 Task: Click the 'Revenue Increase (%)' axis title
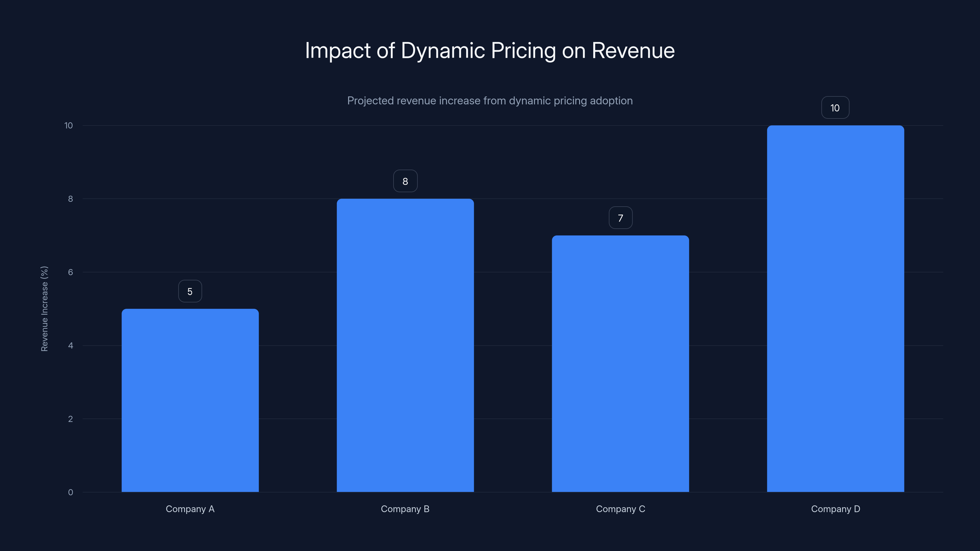44,309
